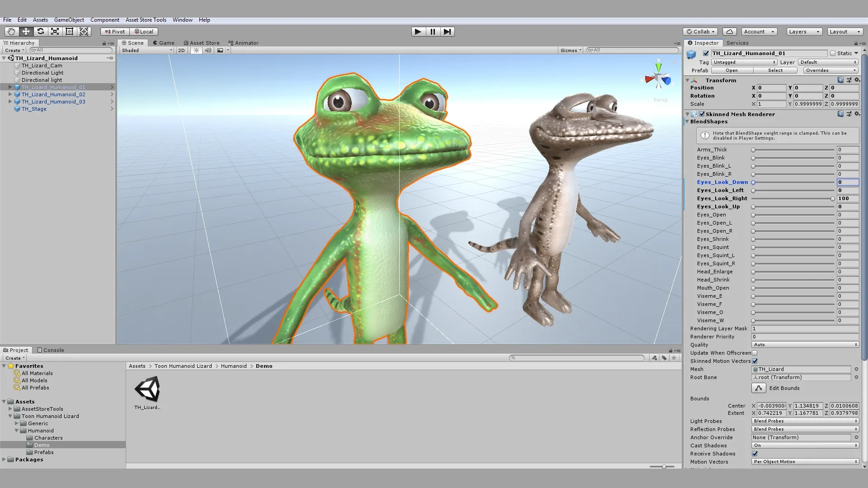Screen dimensions: 868x488
Task: Open Skinned Mesh Renderer preset icon
Action: coord(849,114)
